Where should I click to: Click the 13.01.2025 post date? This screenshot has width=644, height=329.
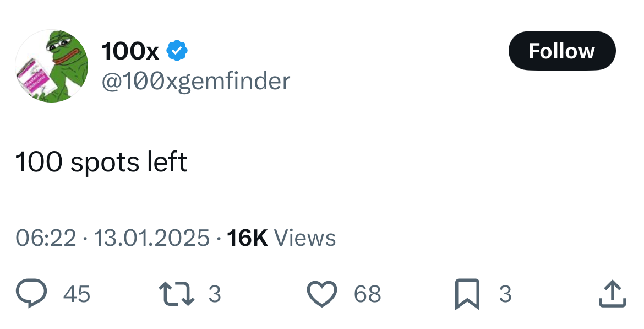click(152, 238)
